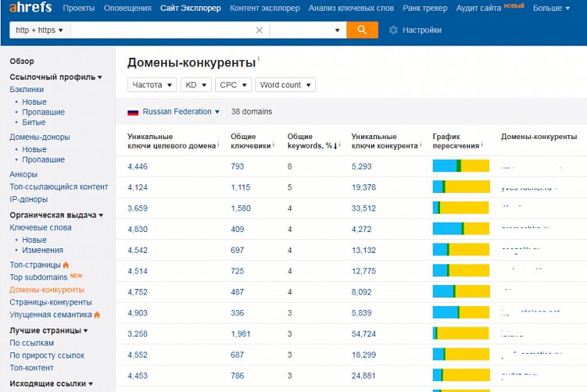Open Битые backlinks link

click(34, 123)
